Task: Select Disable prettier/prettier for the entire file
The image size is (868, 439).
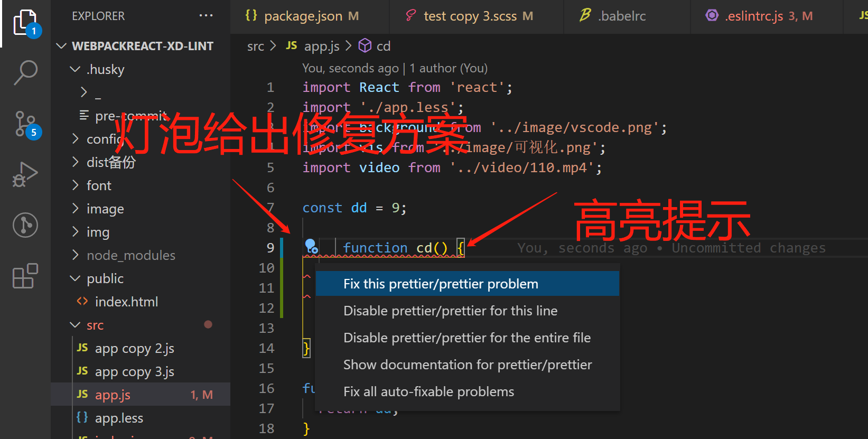Action: pyautogui.click(x=467, y=338)
